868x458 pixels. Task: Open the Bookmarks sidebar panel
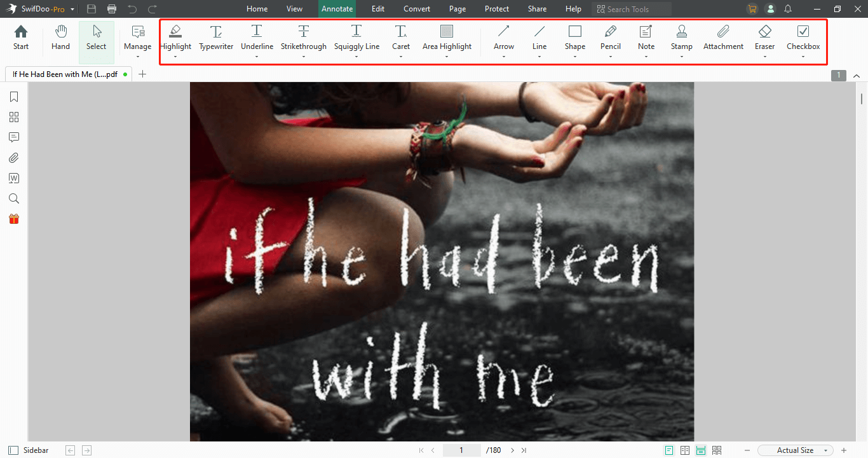pos(14,97)
